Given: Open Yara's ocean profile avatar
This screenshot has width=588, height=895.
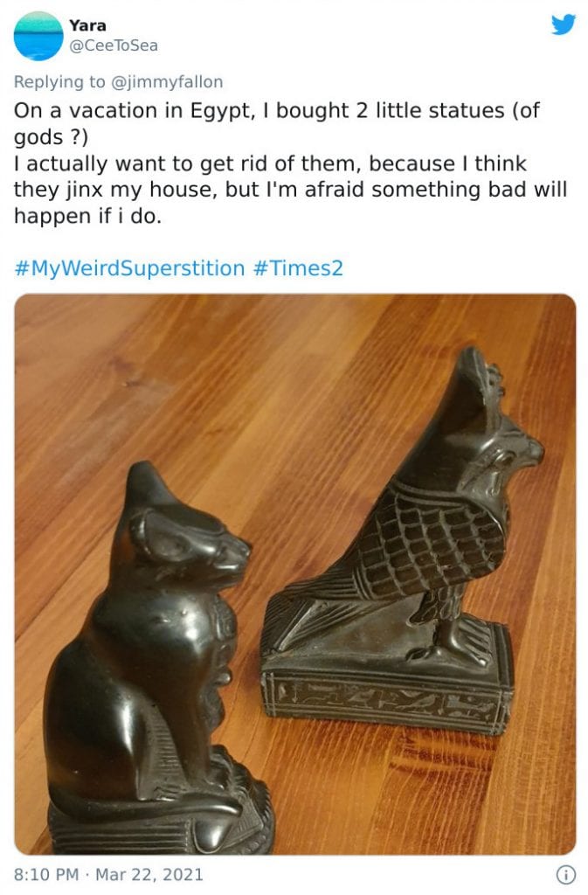Looking at the screenshot, I should point(38,35).
